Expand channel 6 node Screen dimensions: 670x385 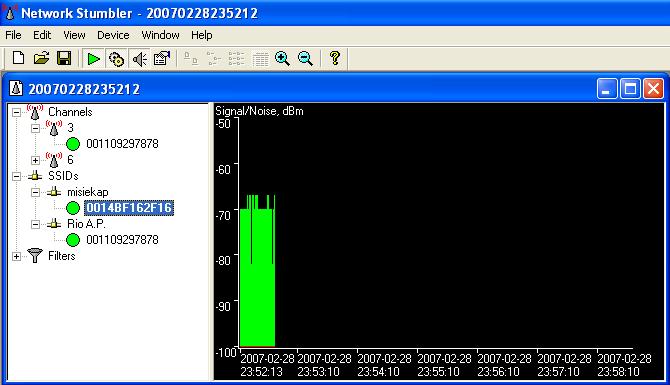click(35, 160)
